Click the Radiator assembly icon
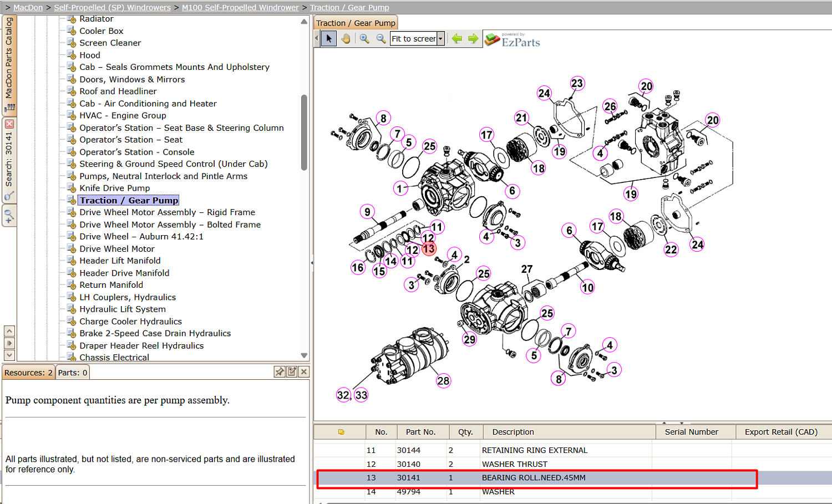The height and width of the screenshot is (504, 832). [72, 19]
